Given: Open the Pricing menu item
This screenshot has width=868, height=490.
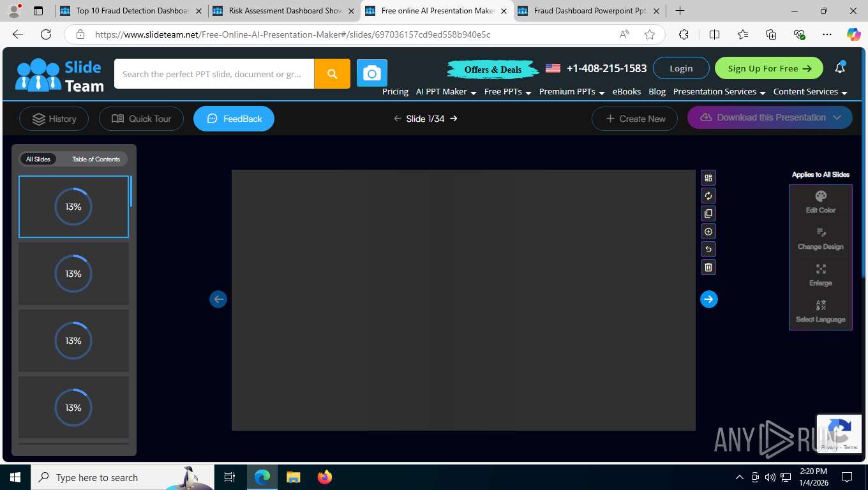Looking at the screenshot, I should click(x=395, y=92).
